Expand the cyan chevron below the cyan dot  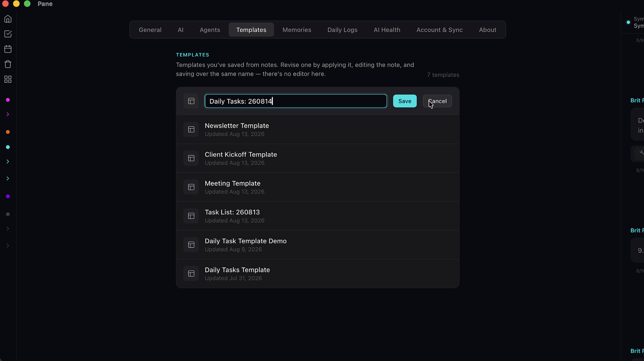pyautogui.click(x=8, y=162)
